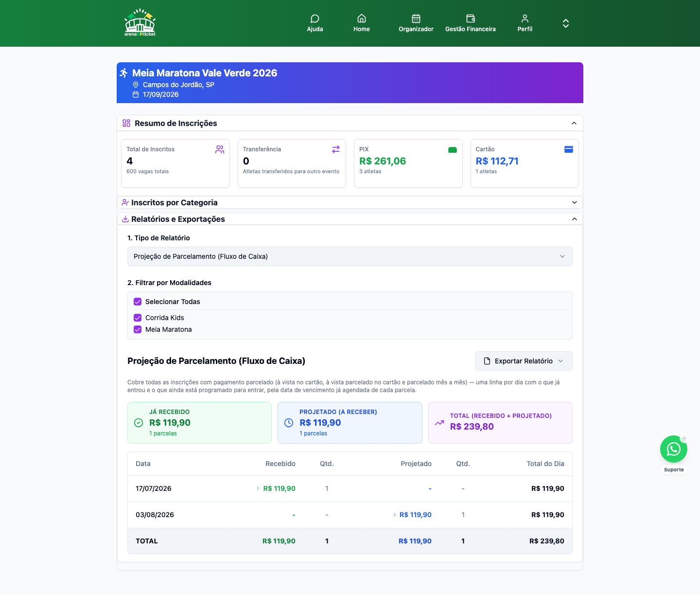The height and width of the screenshot is (594, 700).
Task: Open Ajuda chat bubble icon
Action: click(x=315, y=18)
